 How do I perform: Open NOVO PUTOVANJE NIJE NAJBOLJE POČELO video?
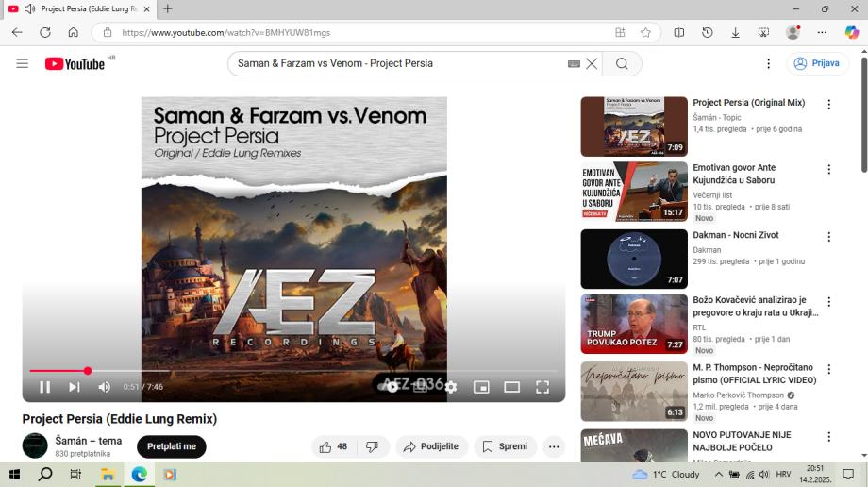pyautogui.click(x=742, y=441)
